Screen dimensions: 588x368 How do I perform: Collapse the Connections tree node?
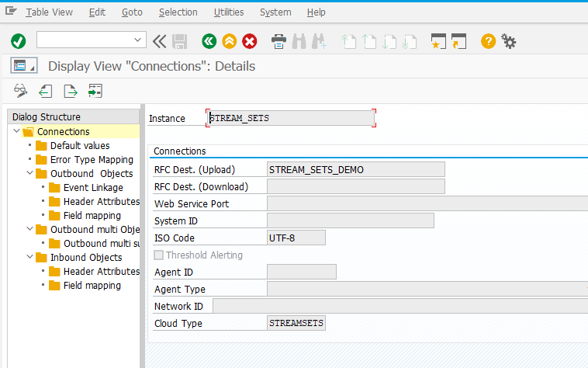click(x=17, y=131)
